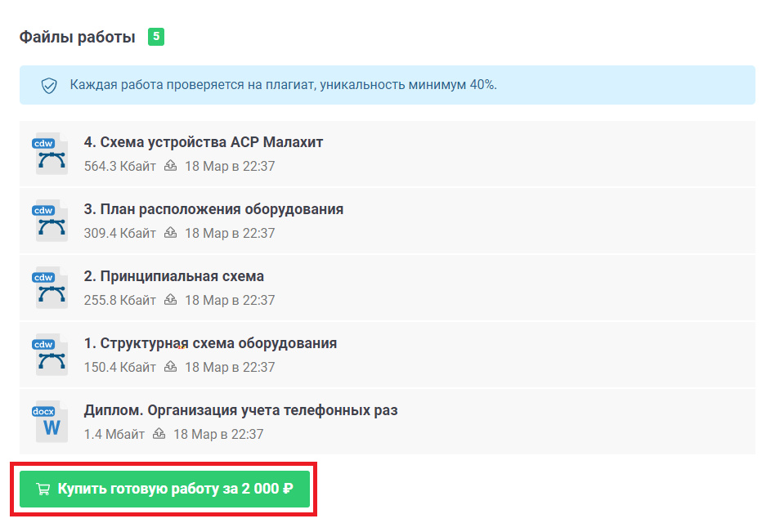Open file 4. Схема устройства АСР Малахит

[x=204, y=142]
